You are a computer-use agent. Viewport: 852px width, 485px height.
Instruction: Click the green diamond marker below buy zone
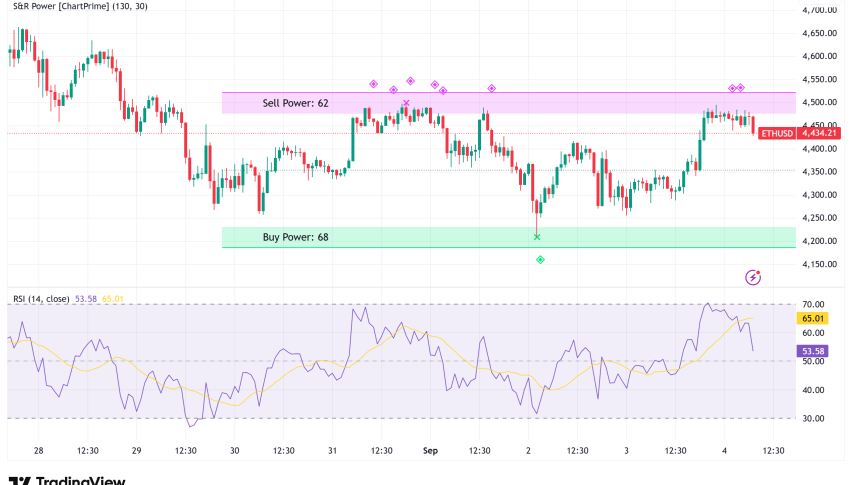pyautogui.click(x=540, y=260)
